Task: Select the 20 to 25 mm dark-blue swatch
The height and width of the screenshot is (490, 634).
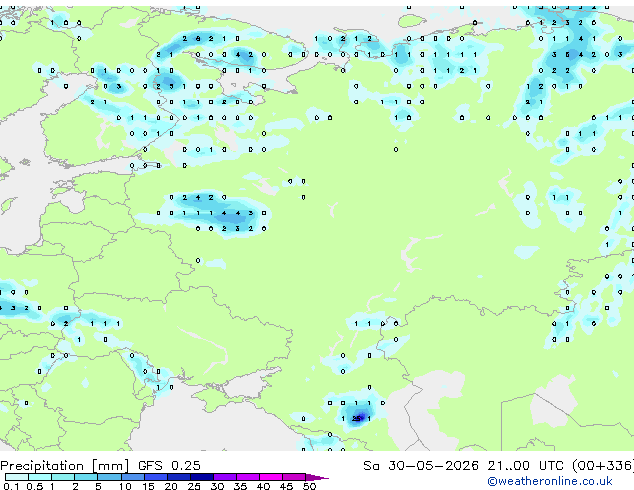Action: [178, 477]
